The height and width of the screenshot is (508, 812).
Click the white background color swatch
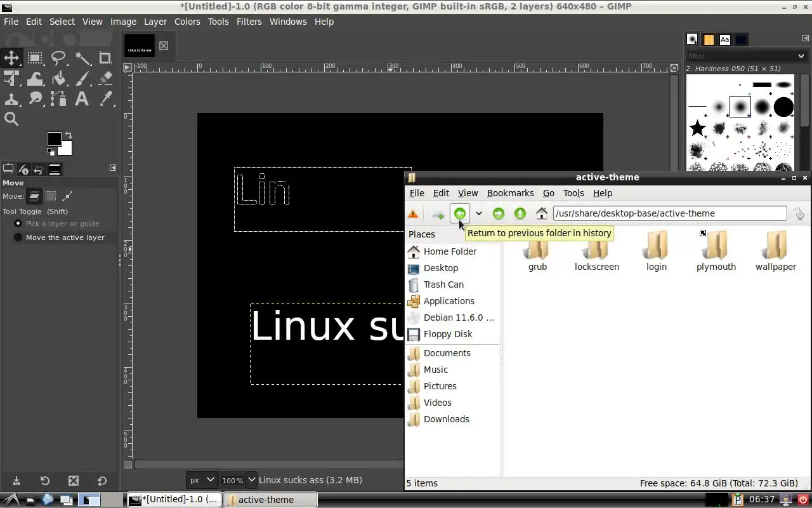click(x=65, y=149)
